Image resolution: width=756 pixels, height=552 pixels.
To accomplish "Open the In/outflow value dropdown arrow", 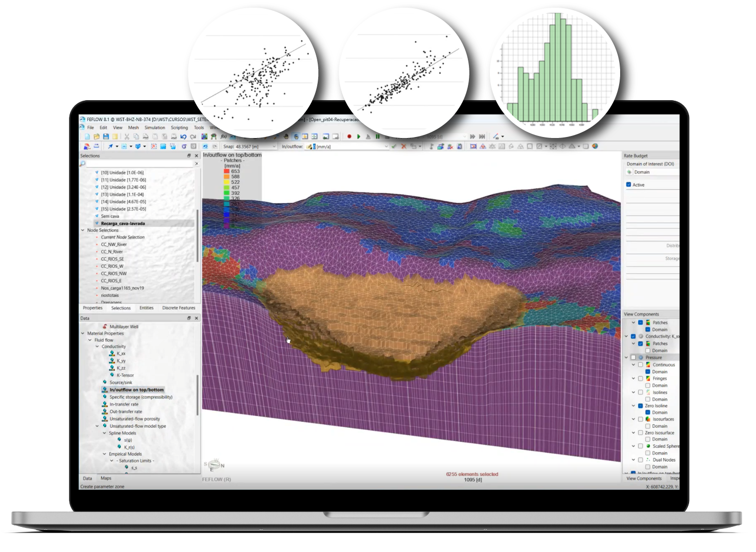I will point(386,146).
